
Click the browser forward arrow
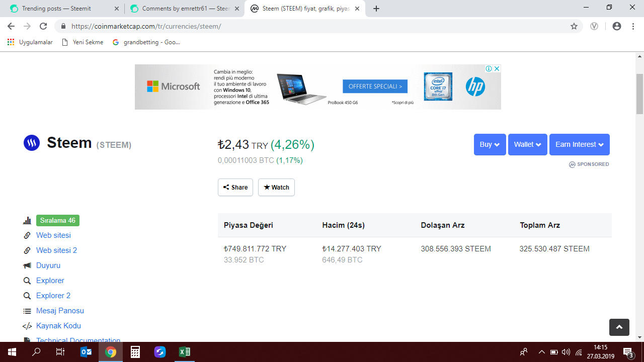point(27,26)
